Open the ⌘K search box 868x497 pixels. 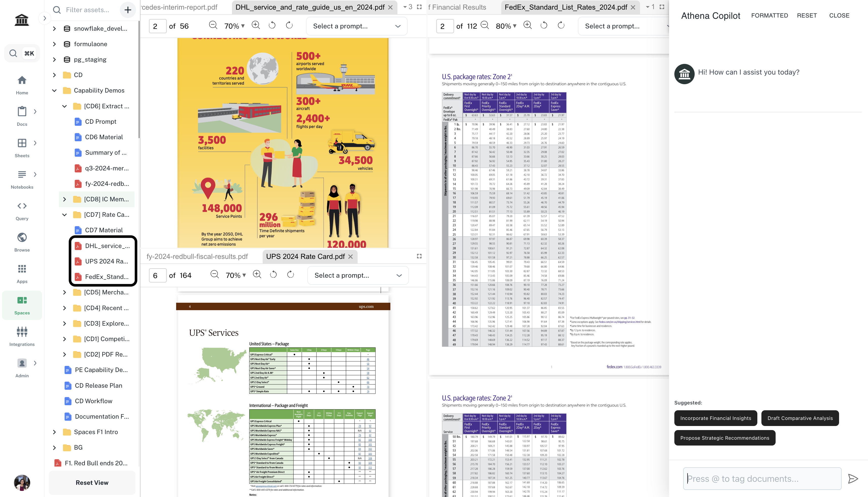pyautogui.click(x=22, y=53)
